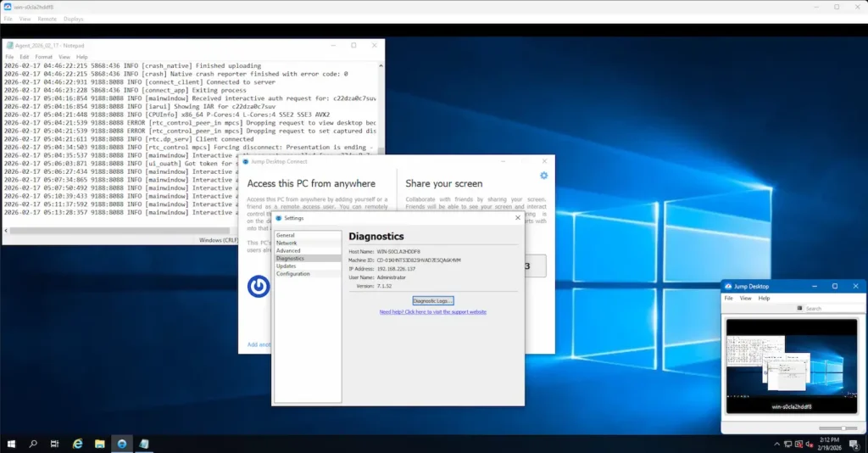Toggle list view icon beside Search field
This screenshot has width=868, height=453.
pos(799,309)
